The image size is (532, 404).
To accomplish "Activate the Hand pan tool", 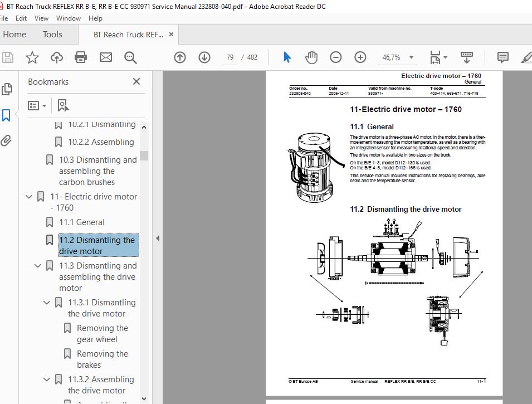I will click(x=311, y=57).
